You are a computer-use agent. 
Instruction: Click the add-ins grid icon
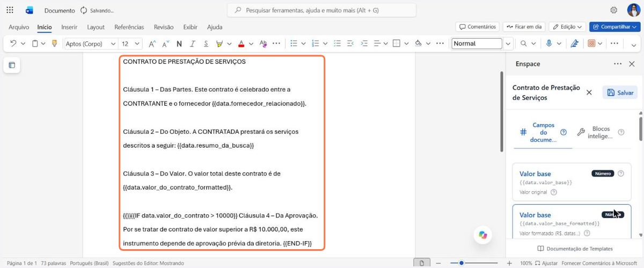tap(592, 44)
